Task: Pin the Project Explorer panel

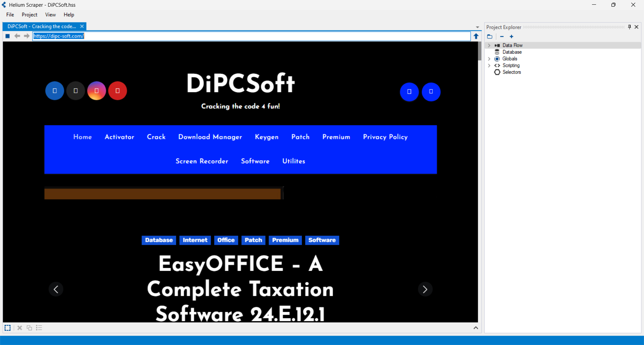Action: [x=629, y=27]
